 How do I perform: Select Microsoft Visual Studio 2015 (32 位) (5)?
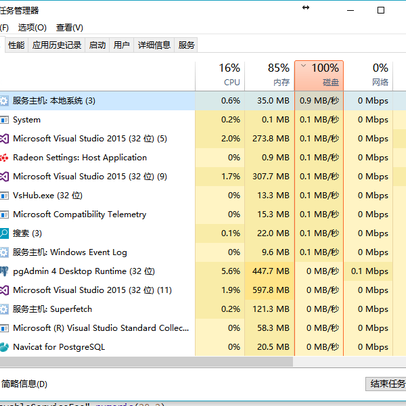click(x=90, y=139)
